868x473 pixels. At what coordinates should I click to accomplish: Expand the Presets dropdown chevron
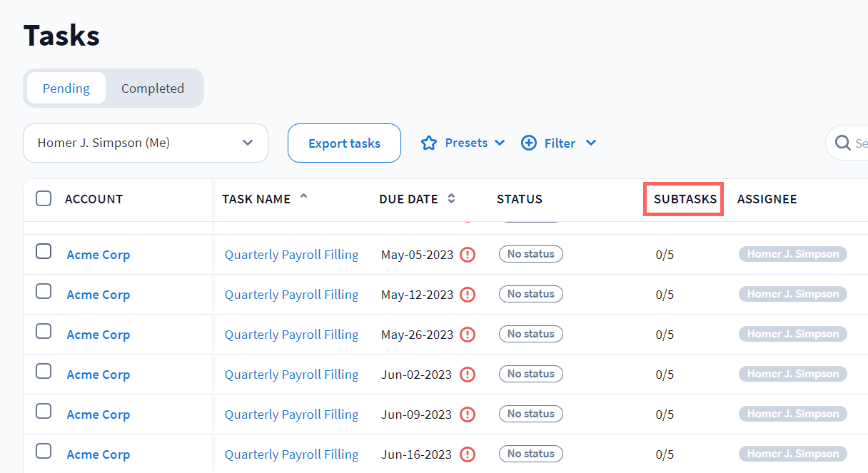point(500,143)
